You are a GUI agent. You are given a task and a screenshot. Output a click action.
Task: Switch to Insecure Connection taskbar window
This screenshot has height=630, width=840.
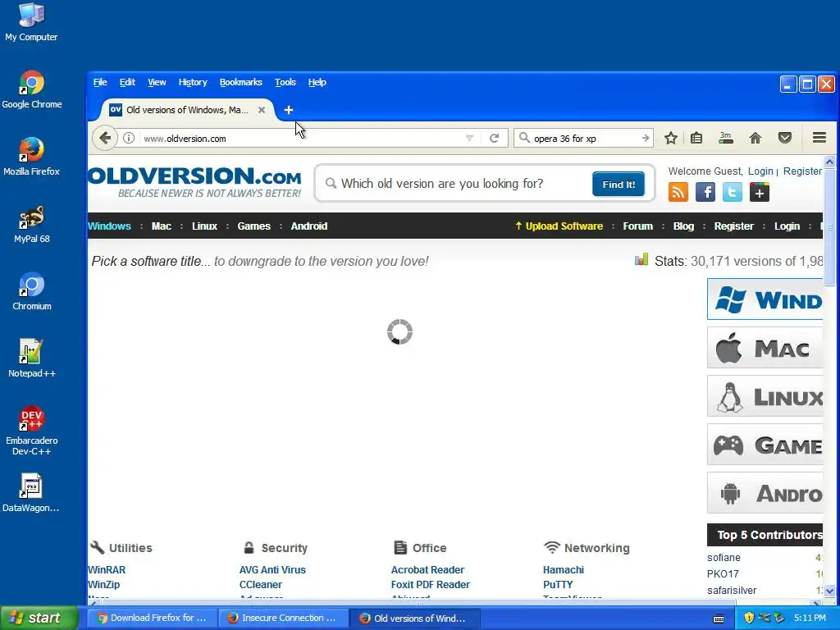(x=283, y=619)
